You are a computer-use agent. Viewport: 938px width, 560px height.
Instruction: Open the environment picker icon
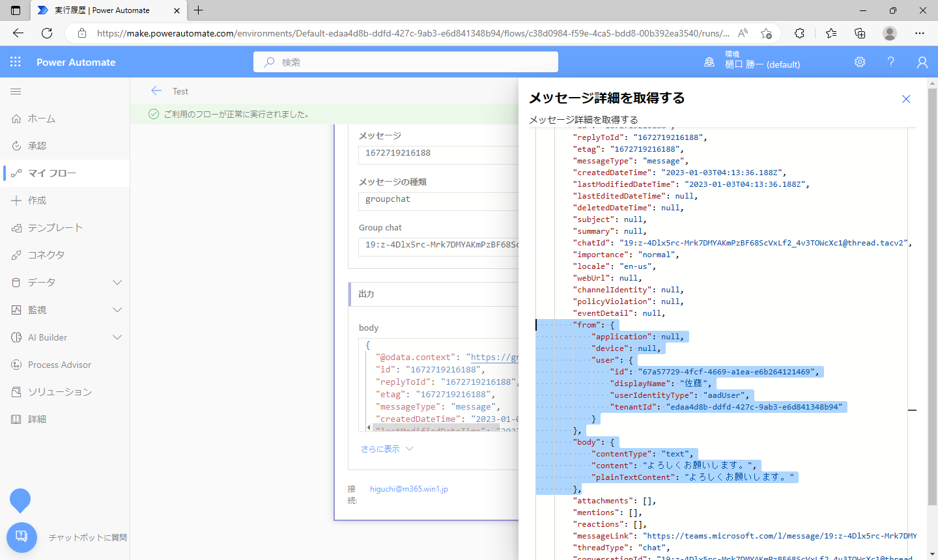(x=709, y=62)
